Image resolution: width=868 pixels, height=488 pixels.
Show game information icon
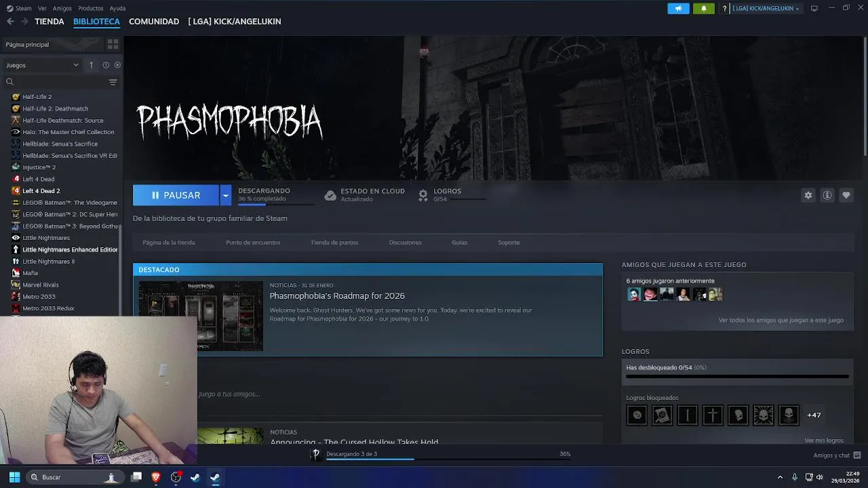point(827,195)
